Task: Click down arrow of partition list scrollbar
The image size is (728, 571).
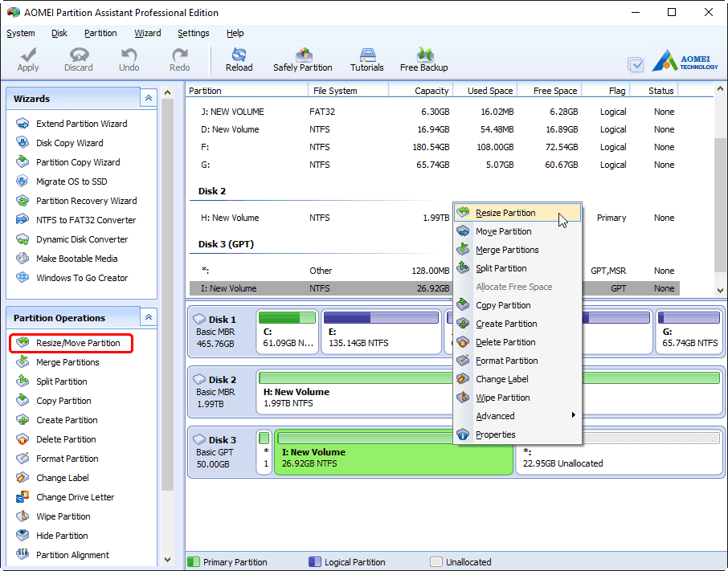Action: (x=720, y=291)
